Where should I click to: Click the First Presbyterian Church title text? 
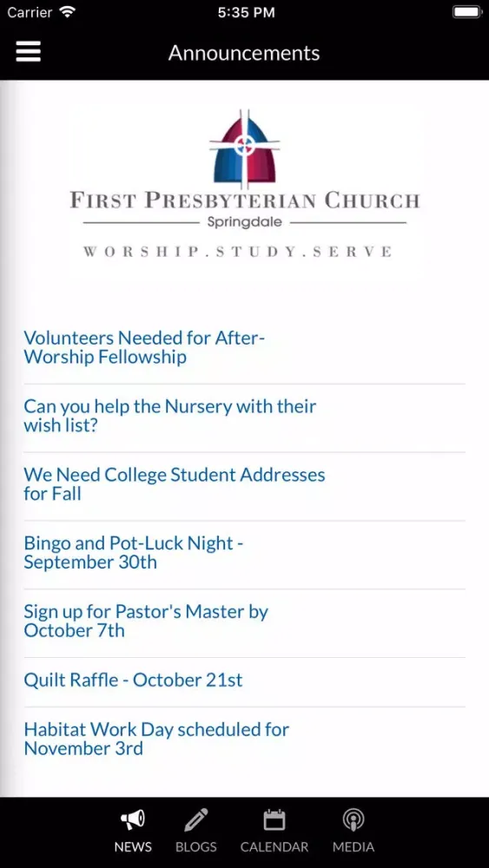pos(245,200)
